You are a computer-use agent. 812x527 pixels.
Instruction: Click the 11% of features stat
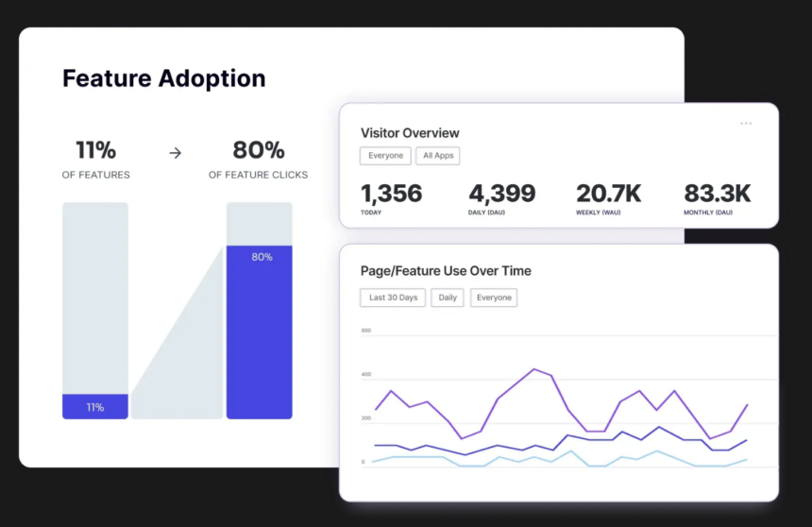[x=95, y=151]
